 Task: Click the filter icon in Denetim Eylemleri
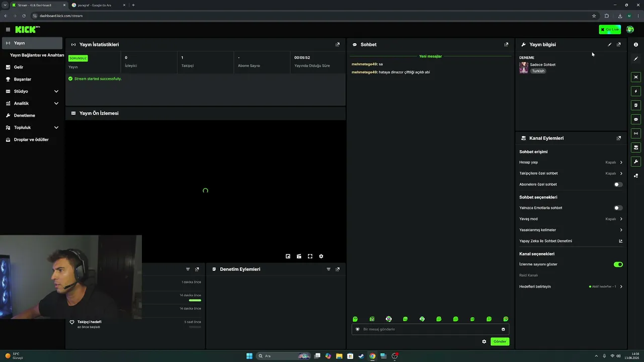click(x=329, y=269)
